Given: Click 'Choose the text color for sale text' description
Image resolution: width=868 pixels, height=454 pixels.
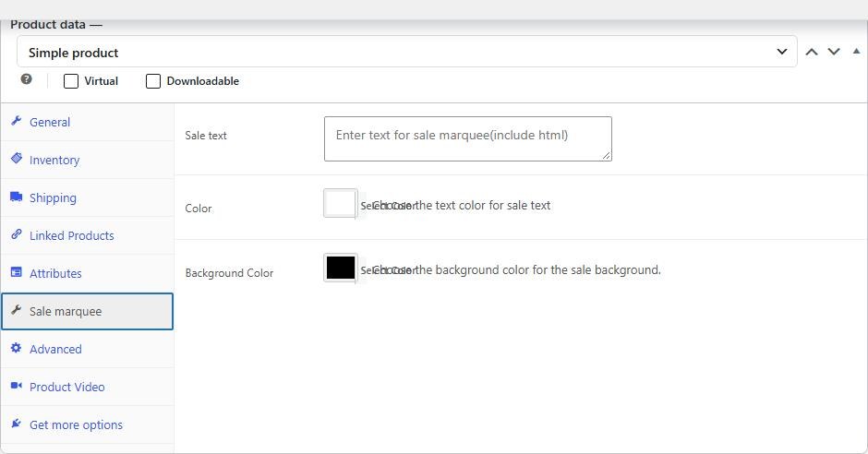Looking at the screenshot, I should tap(462, 205).
